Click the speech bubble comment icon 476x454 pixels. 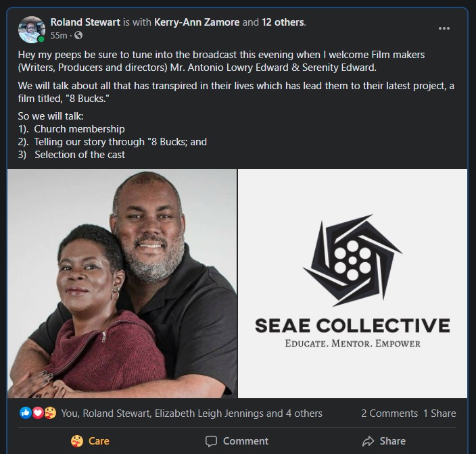pyautogui.click(x=212, y=441)
